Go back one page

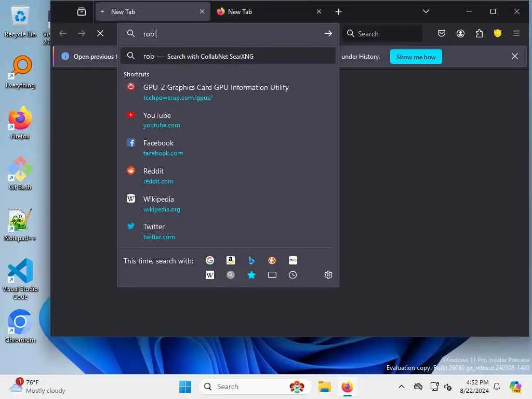click(x=63, y=33)
